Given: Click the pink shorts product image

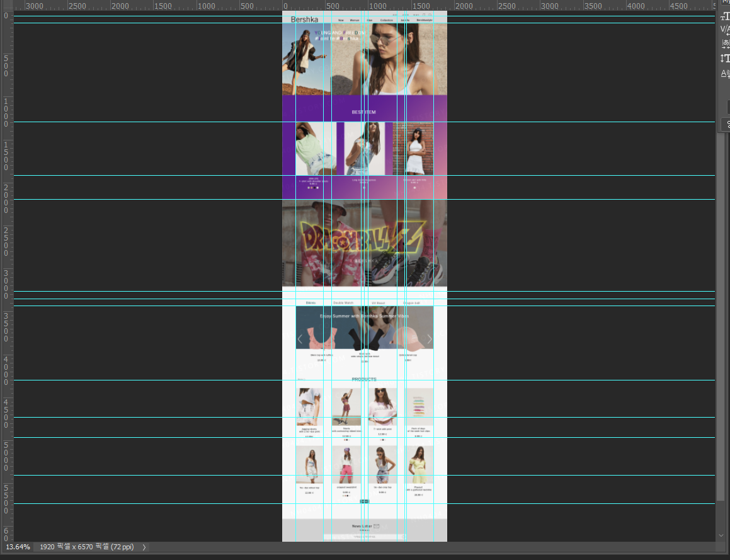Looking at the screenshot, I should (x=346, y=465).
